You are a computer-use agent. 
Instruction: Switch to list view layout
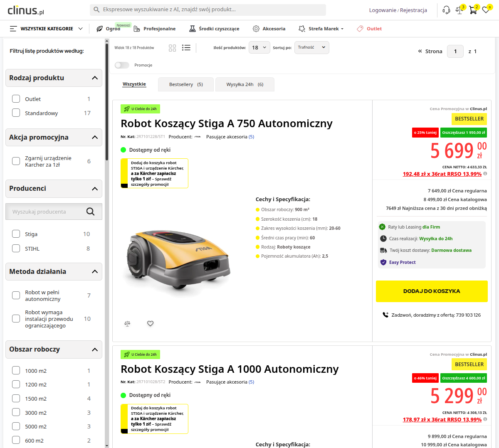point(186,48)
